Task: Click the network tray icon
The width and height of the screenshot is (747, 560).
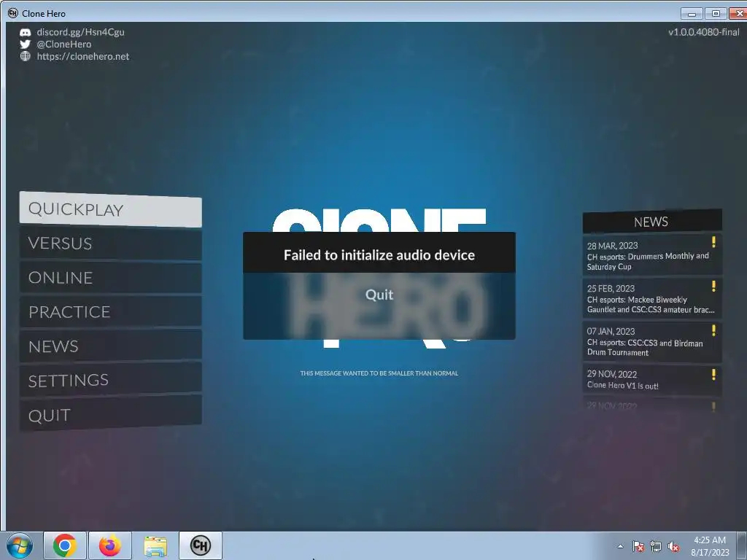Action: point(656,546)
